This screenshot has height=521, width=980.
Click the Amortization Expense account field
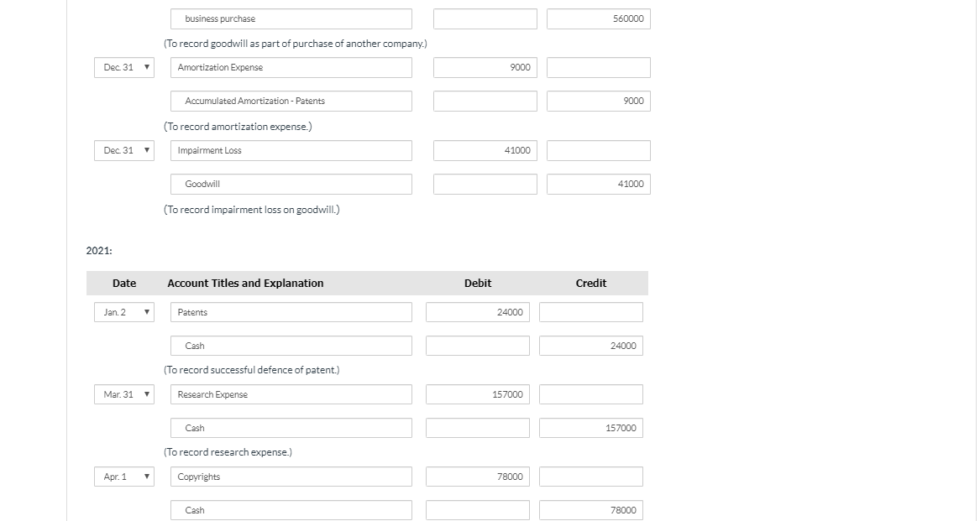coord(291,67)
